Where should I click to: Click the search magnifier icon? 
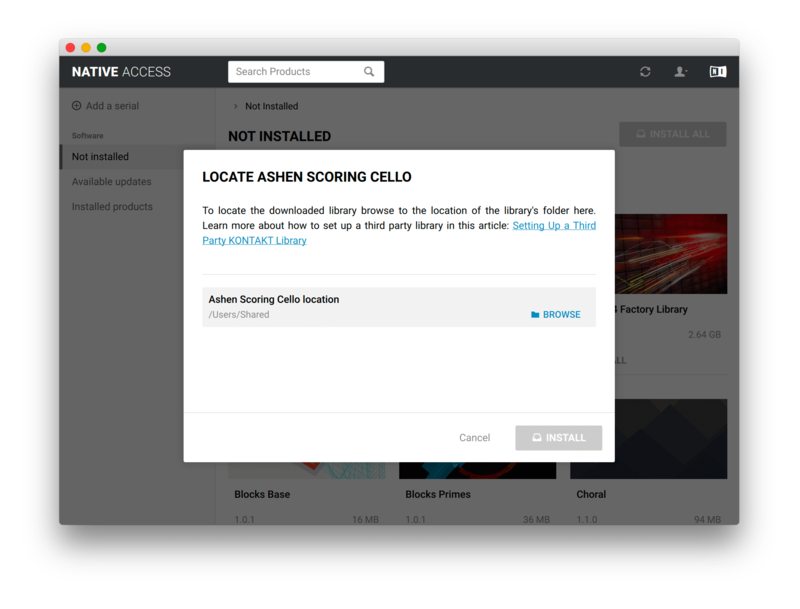point(369,72)
